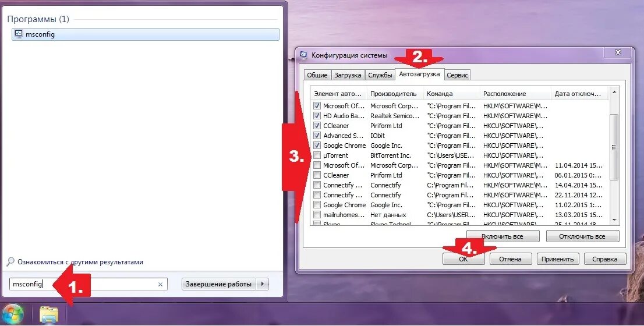Viewport: 644px width, 326px height.
Task: Open the Сервис tab
Action: 457,75
